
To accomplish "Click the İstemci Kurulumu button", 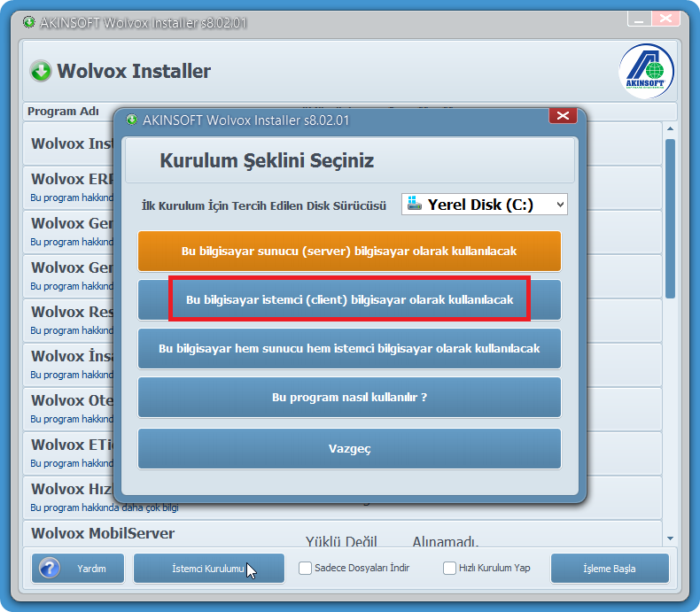I will [x=208, y=569].
